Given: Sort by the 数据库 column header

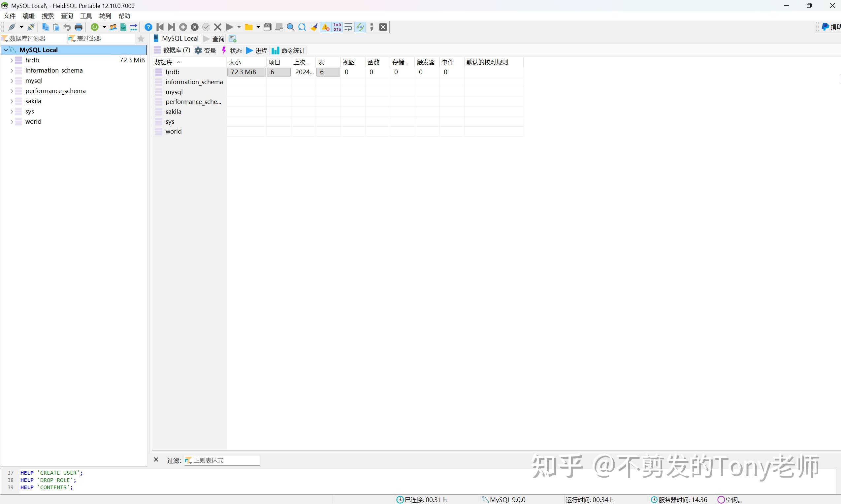Looking at the screenshot, I should pos(164,62).
